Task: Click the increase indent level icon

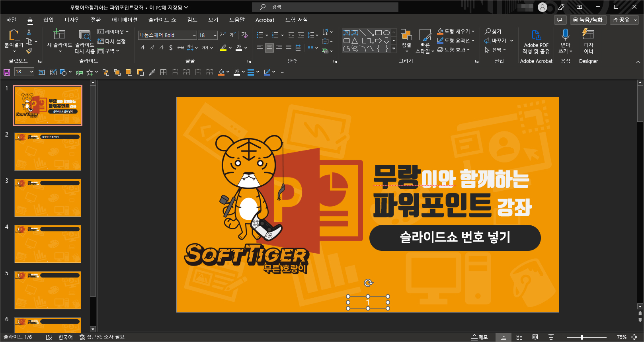Action: point(301,35)
